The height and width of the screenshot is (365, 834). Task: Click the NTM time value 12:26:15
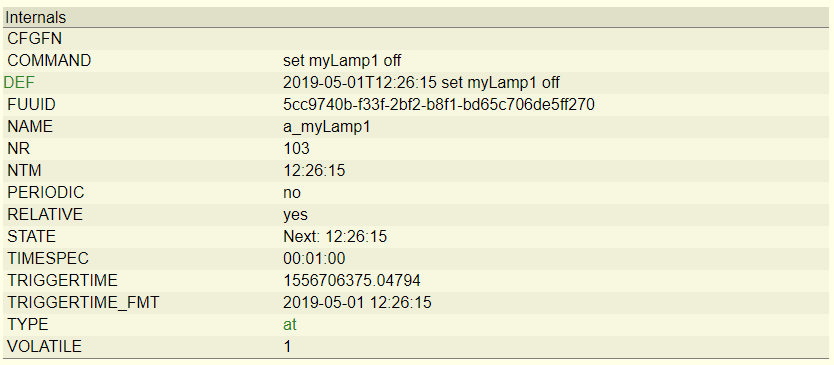314,170
